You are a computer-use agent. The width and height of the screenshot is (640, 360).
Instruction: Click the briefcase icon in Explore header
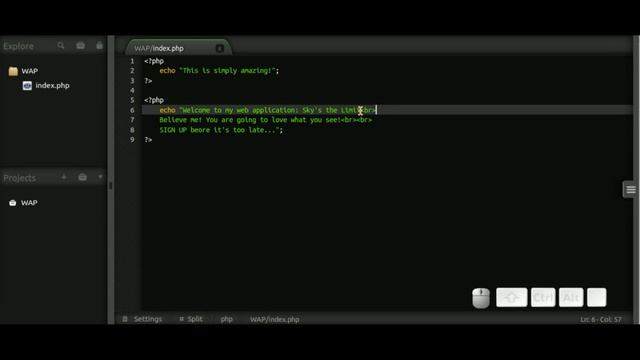coord(81,46)
